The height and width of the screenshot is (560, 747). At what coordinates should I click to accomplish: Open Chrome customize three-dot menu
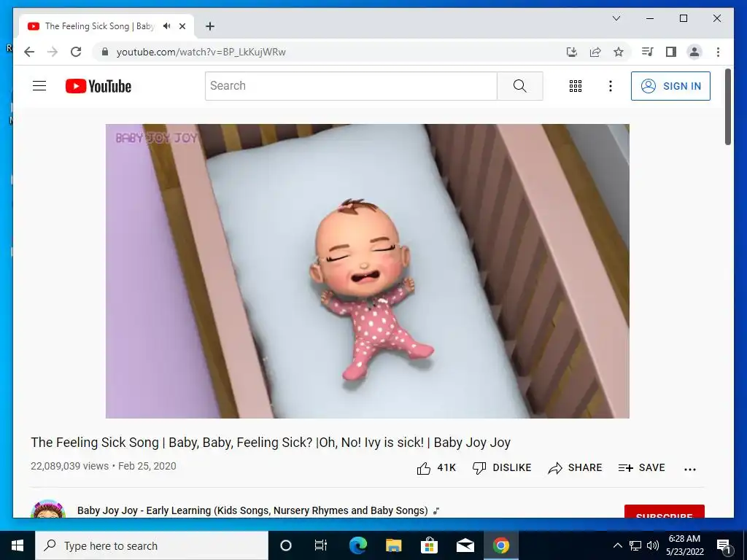click(718, 52)
